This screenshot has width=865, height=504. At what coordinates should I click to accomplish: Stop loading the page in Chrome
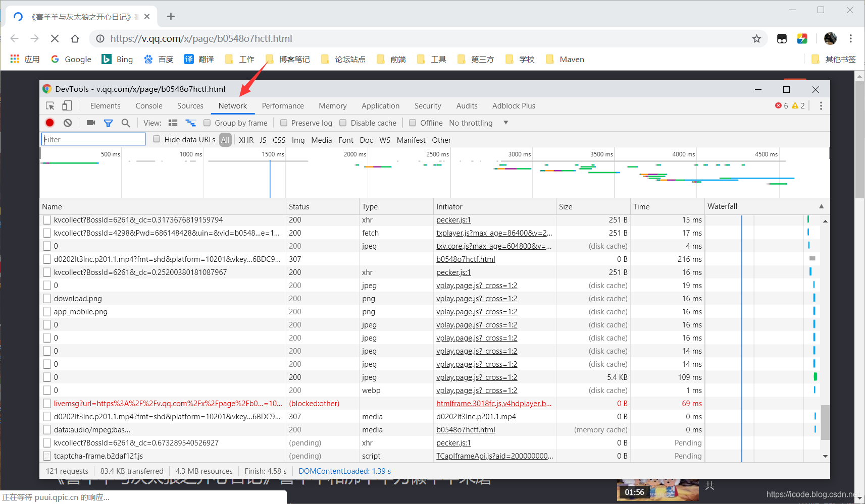55,39
